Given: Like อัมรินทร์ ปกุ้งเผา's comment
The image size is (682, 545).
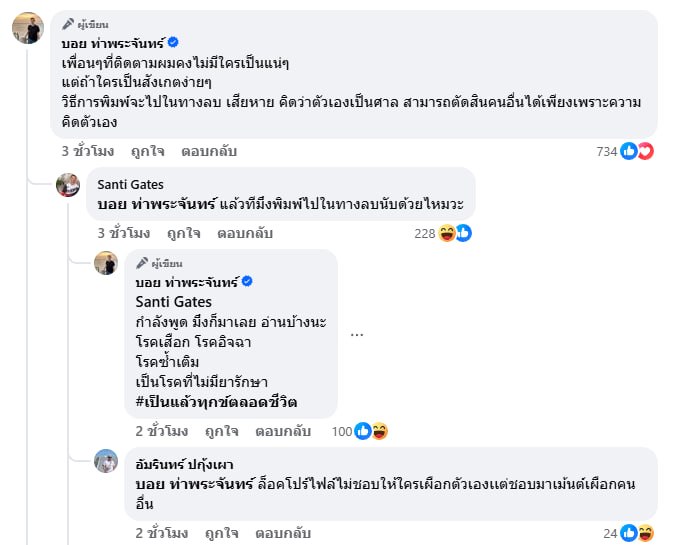Looking at the screenshot, I should (221, 532).
